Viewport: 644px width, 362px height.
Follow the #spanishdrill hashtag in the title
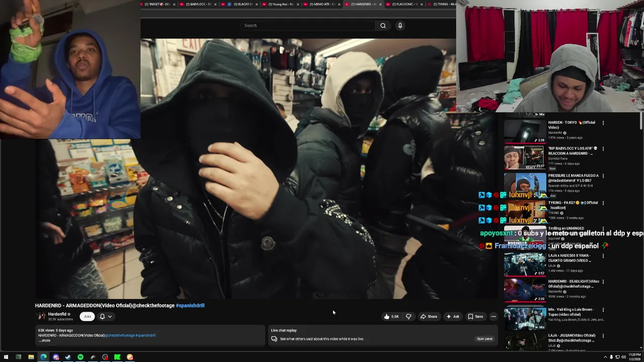pos(190,306)
